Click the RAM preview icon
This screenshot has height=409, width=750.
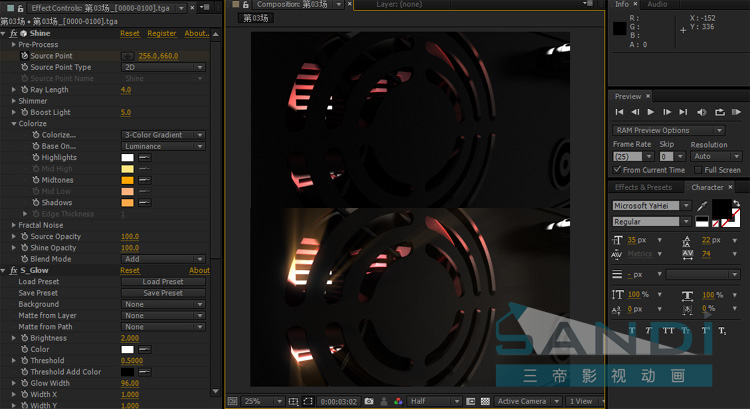pos(736,112)
